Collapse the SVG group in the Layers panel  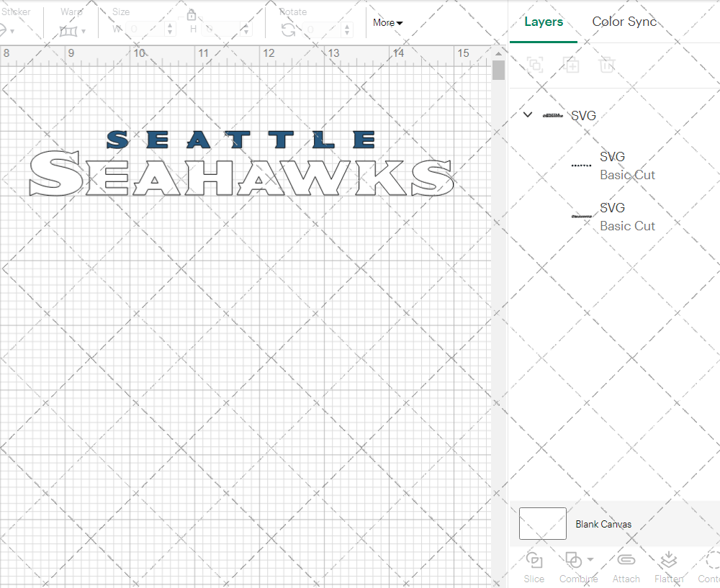527,114
